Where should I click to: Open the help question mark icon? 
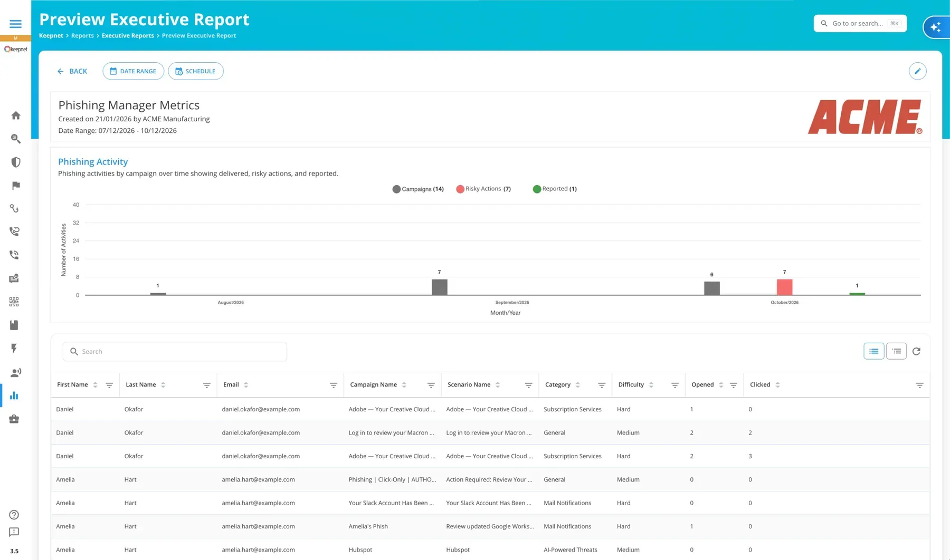pos(14,515)
